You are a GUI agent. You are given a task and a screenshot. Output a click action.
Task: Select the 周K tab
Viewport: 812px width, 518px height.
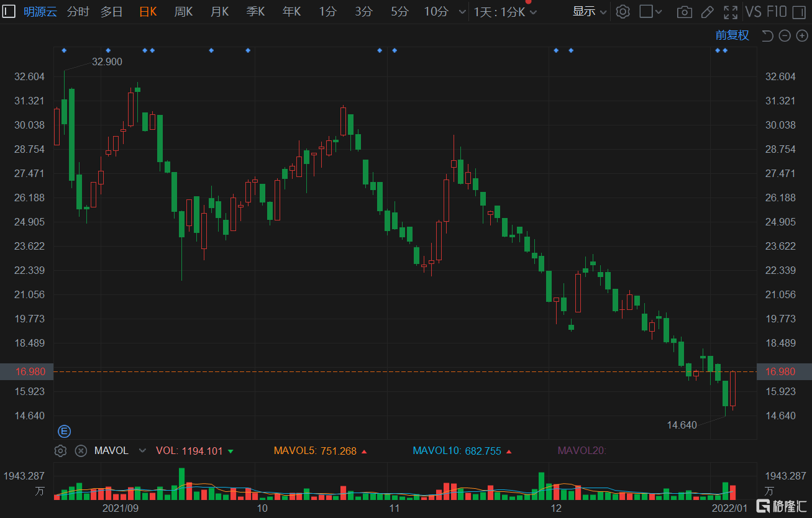tap(183, 12)
